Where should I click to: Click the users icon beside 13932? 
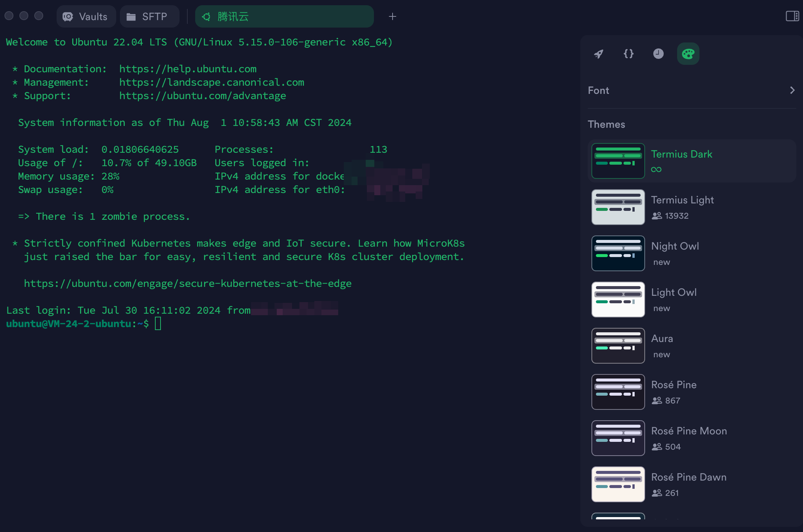point(657,216)
